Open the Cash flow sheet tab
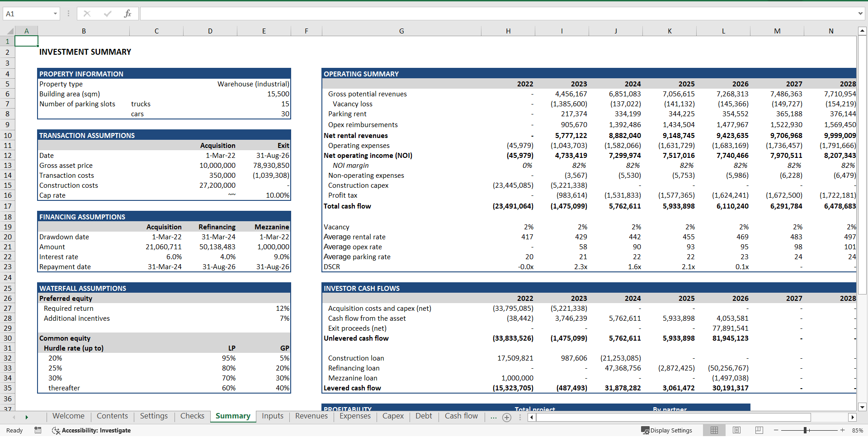 coord(461,416)
